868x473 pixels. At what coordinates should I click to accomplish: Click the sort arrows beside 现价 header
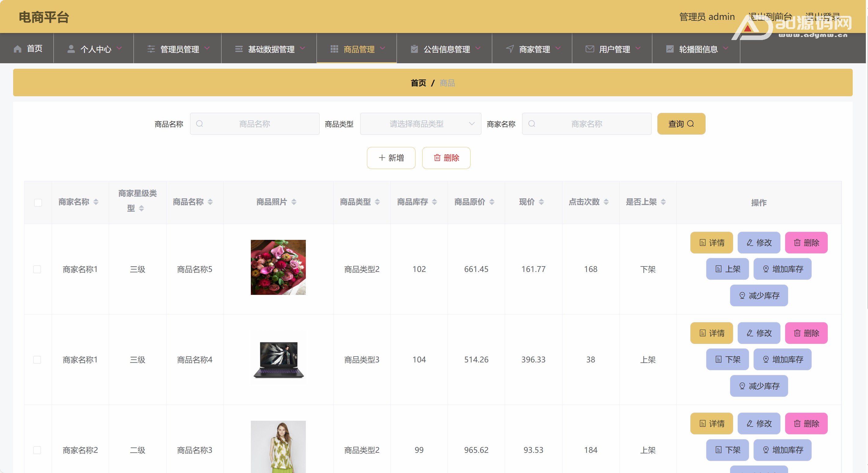click(541, 202)
